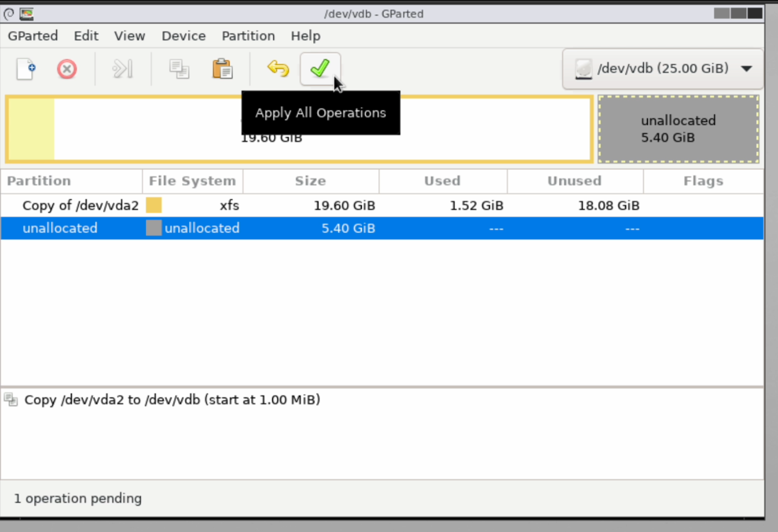Click the 18.08 GiB unused value
The width and height of the screenshot is (778, 532).
pos(608,206)
